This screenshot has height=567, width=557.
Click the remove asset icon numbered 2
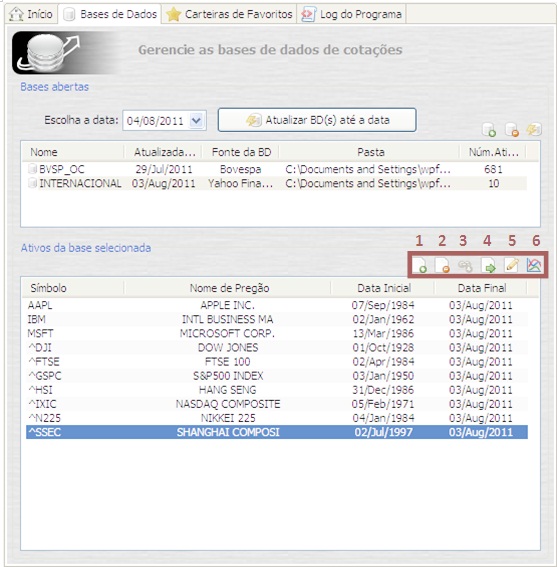coord(442,265)
